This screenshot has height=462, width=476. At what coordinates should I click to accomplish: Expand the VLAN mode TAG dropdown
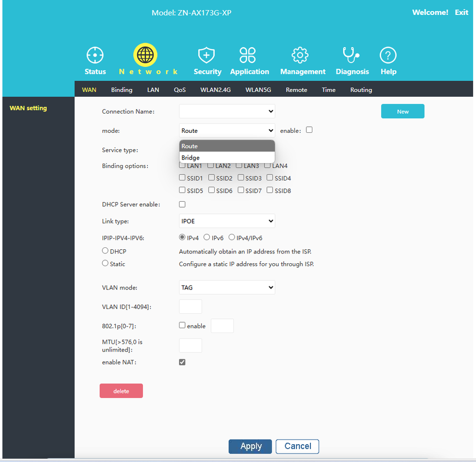pyautogui.click(x=227, y=288)
